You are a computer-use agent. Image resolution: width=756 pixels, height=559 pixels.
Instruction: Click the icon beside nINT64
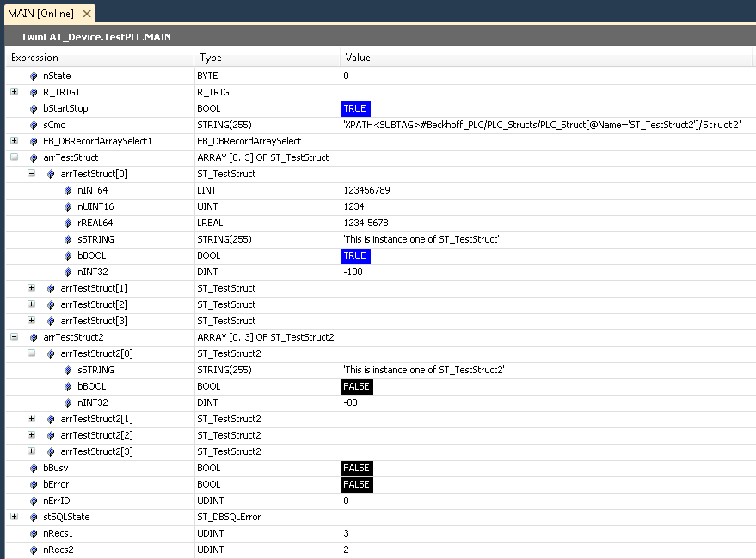[68, 191]
